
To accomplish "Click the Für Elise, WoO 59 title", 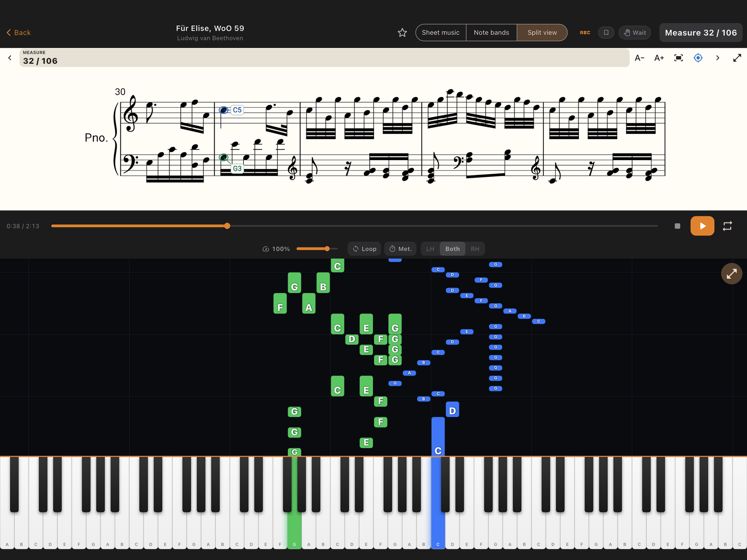I will (x=210, y=28).
